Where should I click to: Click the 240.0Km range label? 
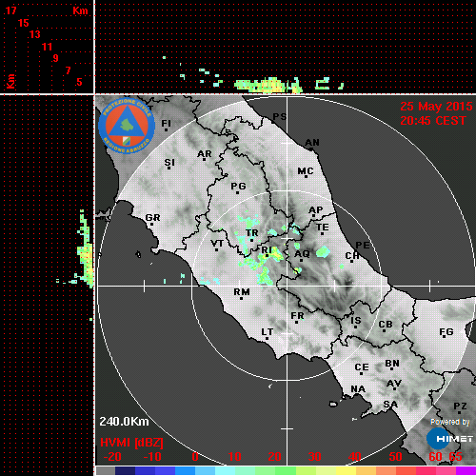click(x=124, y=422)
